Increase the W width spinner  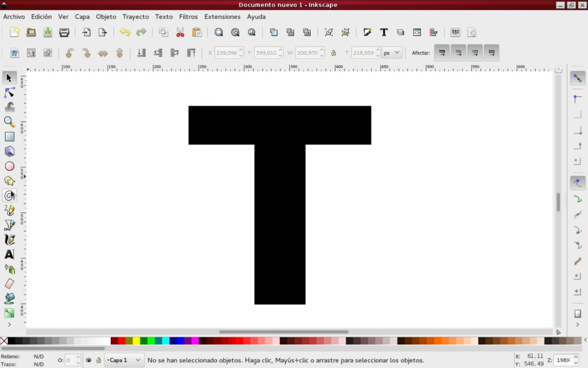(322, 50)
